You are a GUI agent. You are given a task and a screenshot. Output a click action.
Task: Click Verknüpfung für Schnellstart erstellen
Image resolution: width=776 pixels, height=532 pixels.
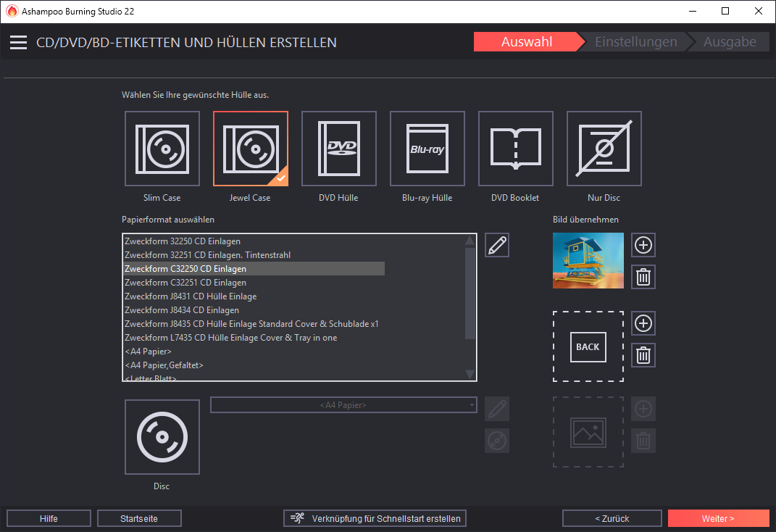coord(375,518)
